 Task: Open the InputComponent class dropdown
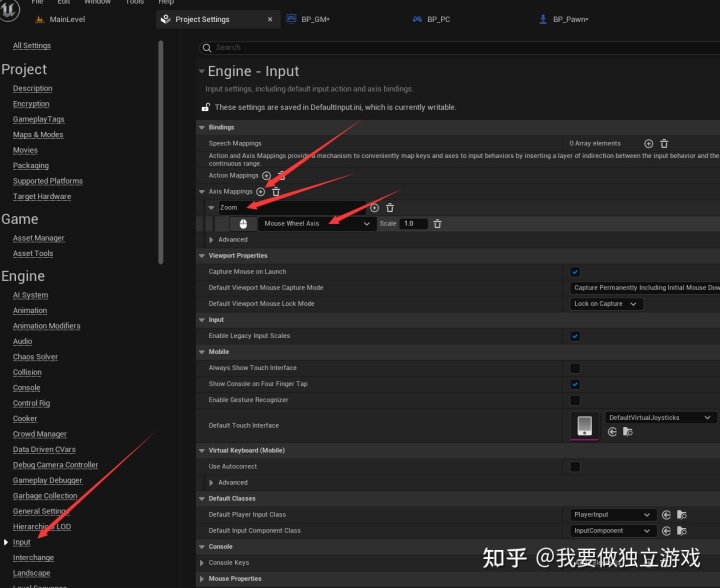click(x=612, y=531)
